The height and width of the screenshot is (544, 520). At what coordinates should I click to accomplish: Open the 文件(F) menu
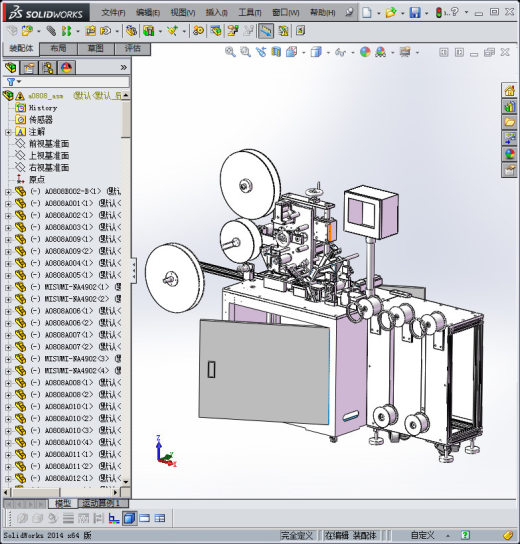coord(113,13)
